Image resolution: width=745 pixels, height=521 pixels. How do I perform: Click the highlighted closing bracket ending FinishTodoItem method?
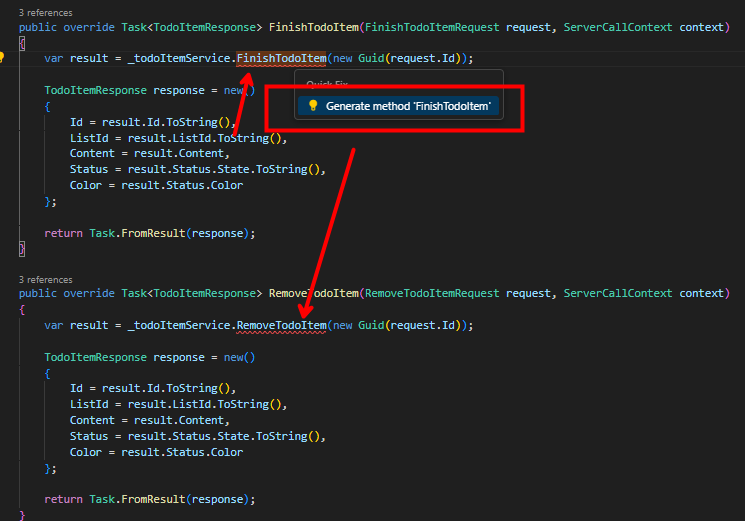(x=22, y=249)
